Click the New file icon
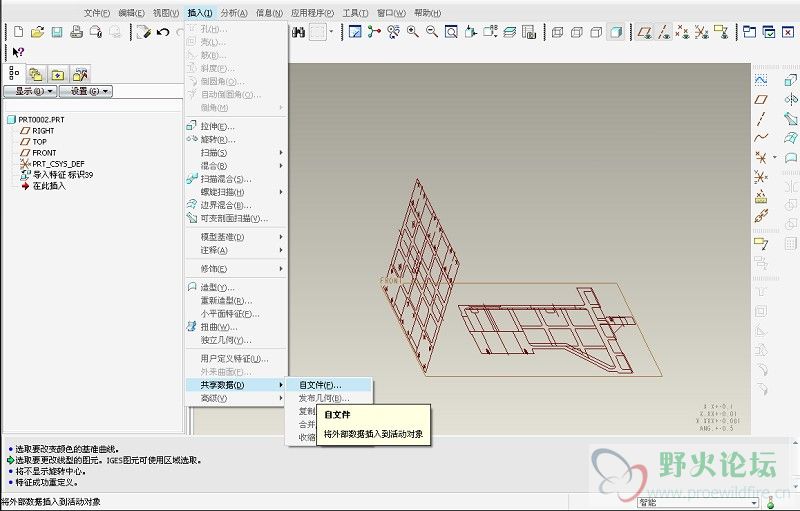Screen dimensions: 800x511 [x=18, y=32]
